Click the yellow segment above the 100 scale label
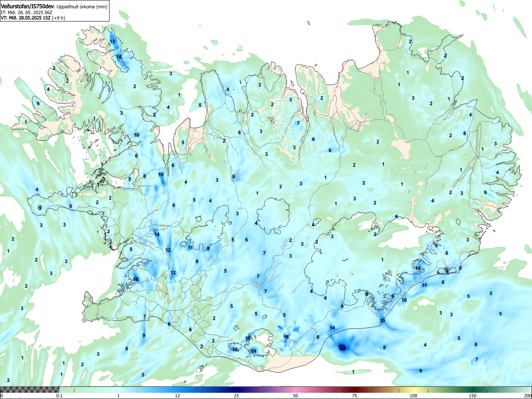Screen dimensions: 532x399 coord(414,389)
